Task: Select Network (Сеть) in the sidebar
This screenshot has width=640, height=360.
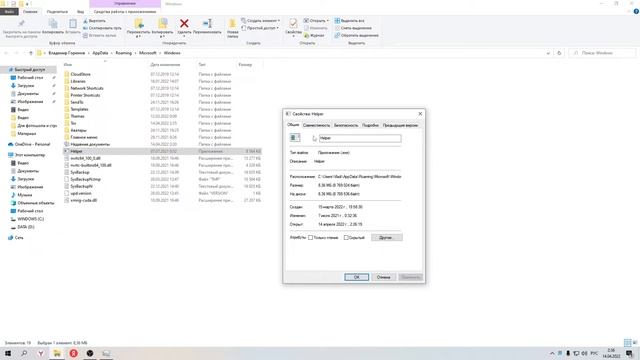Action: (x=19, y=238)
